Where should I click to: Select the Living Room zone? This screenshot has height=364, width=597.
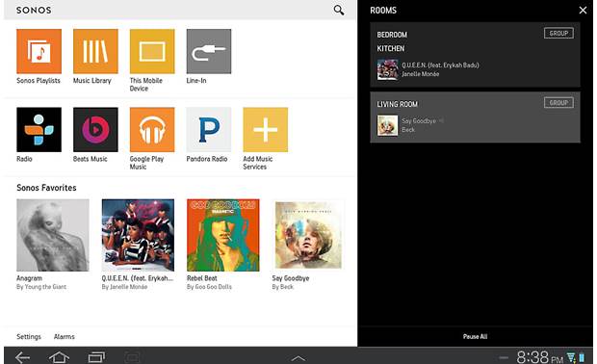tap(475, 117)
